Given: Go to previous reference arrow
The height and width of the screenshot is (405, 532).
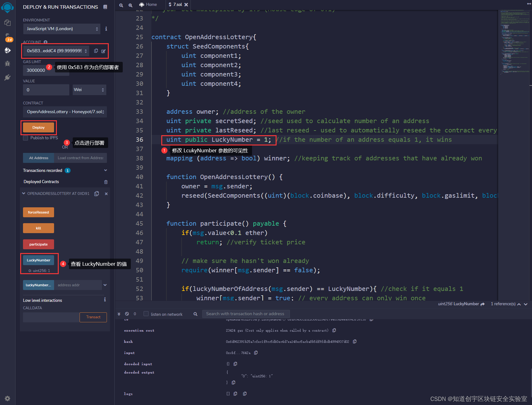Looking at the screenshot, I should 519,304.
